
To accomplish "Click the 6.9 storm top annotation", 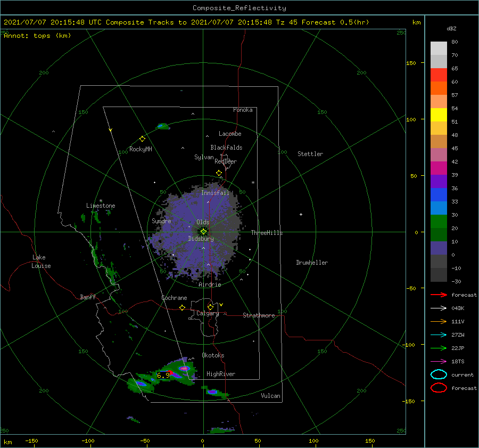I will [x=163, y=375].
